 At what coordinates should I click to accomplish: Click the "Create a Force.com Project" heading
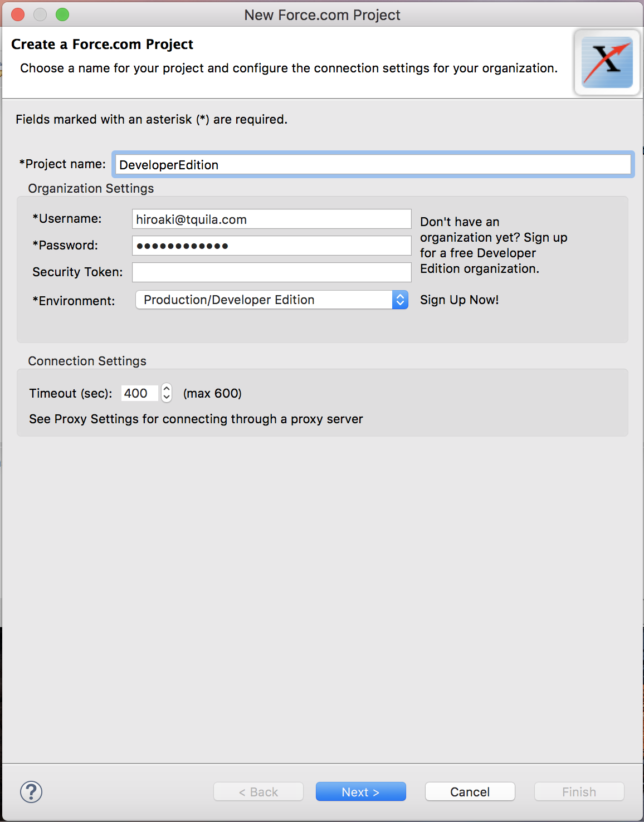[102, 44]
